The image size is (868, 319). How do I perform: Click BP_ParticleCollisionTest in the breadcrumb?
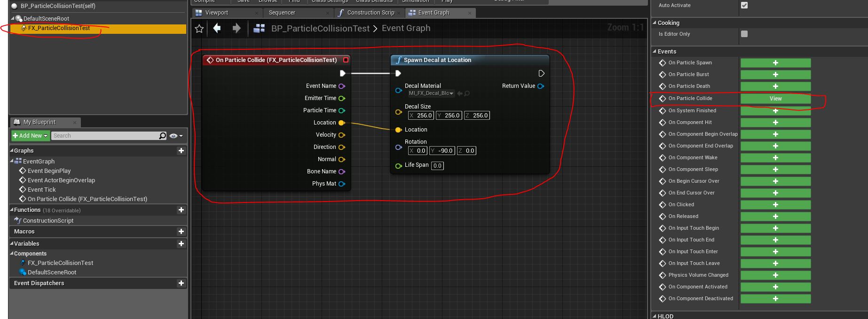coord(320,28)
